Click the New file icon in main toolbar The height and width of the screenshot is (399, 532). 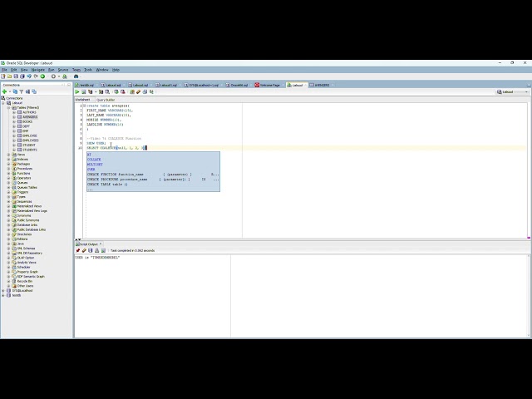[x=3, y=76]
